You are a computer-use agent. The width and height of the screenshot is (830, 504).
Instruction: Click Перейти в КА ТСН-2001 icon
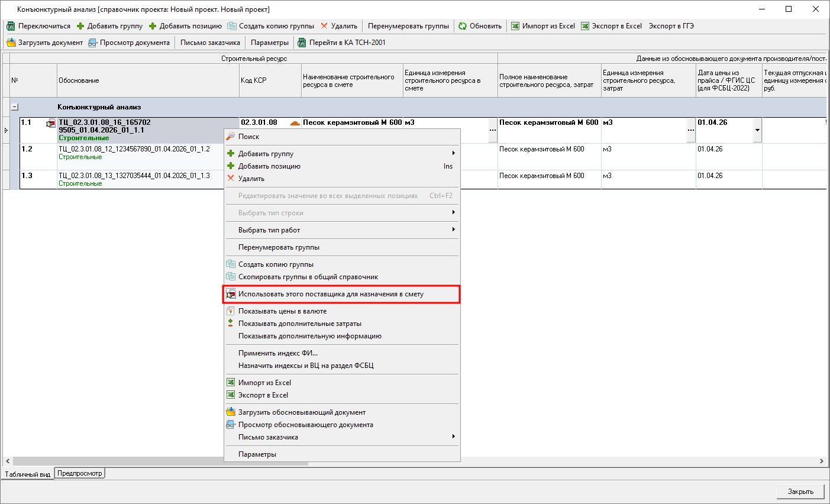pyautogui.click(x=302, y=43)
